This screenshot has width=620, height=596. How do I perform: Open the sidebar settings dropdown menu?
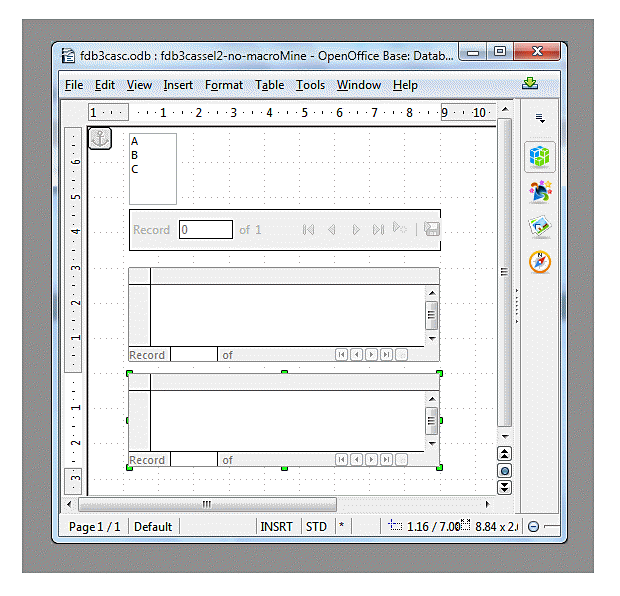[x=540, y=118]
